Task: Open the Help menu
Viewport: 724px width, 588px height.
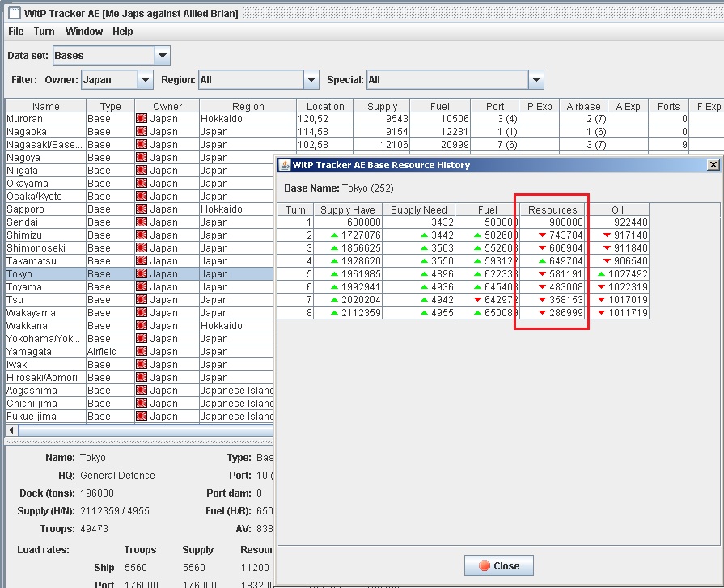Action: (123, 32)
